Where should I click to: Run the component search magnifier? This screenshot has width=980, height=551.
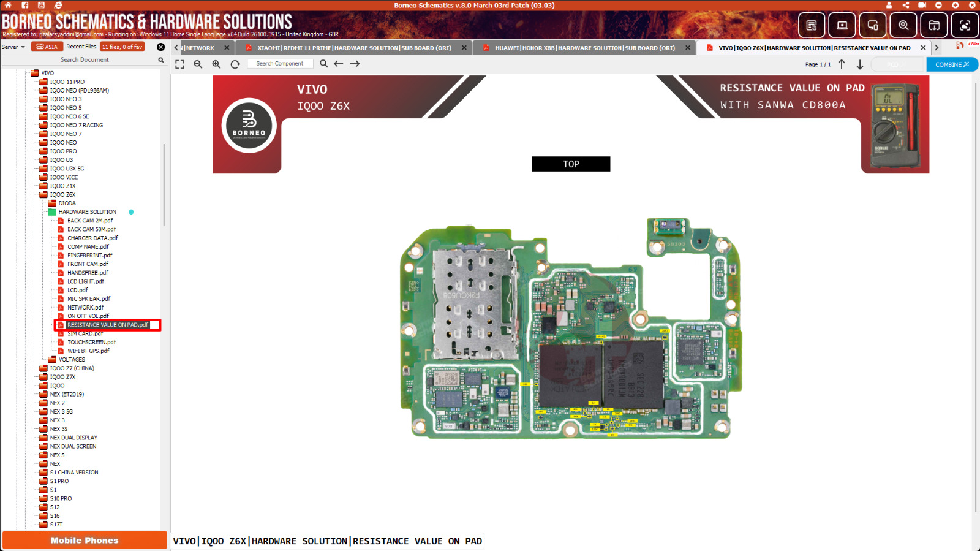tap(323, 64)
